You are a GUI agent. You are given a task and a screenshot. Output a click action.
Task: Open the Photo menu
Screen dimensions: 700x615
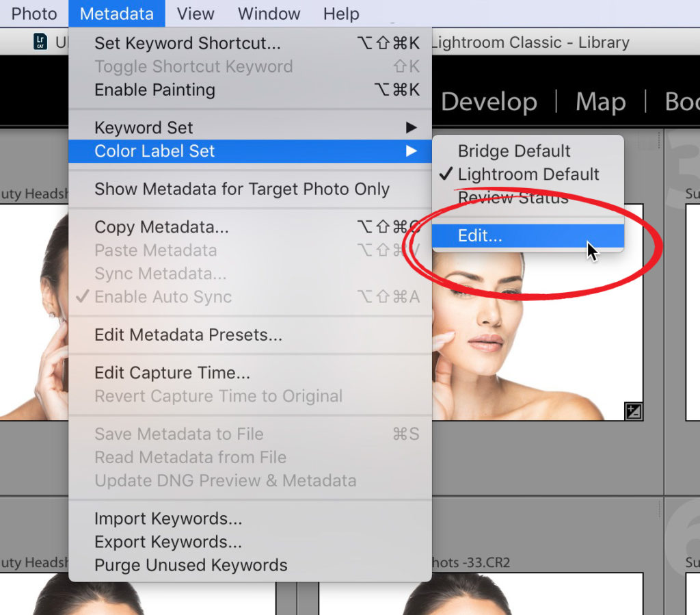[34, 14]
